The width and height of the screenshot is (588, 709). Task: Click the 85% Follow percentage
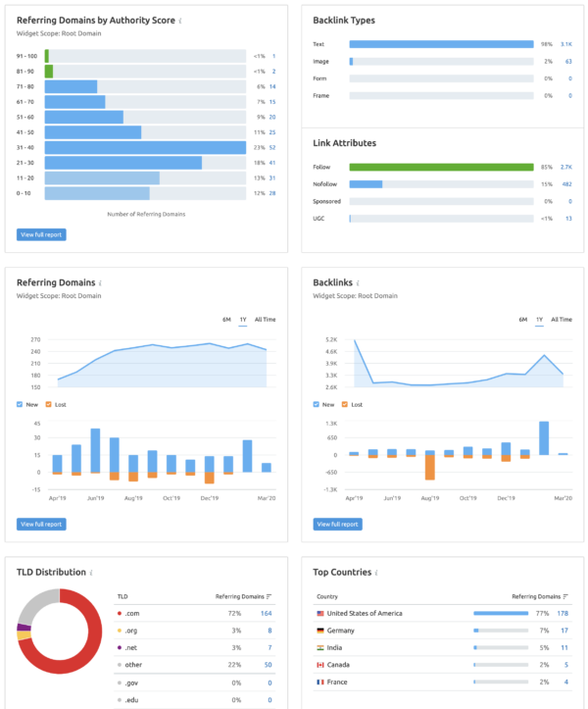tap(547, 168)
